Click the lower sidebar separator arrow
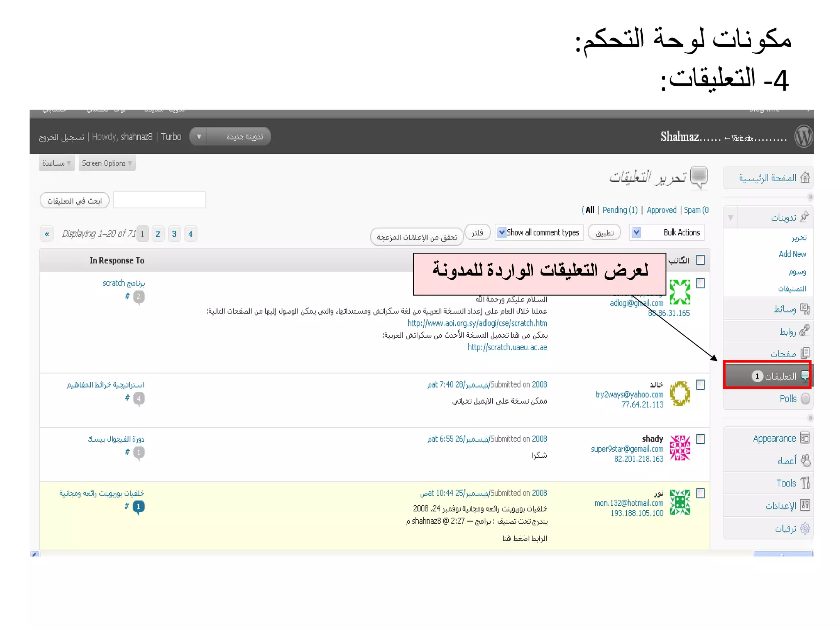This screenshot has height=630, width=840. tap(810, 418)
